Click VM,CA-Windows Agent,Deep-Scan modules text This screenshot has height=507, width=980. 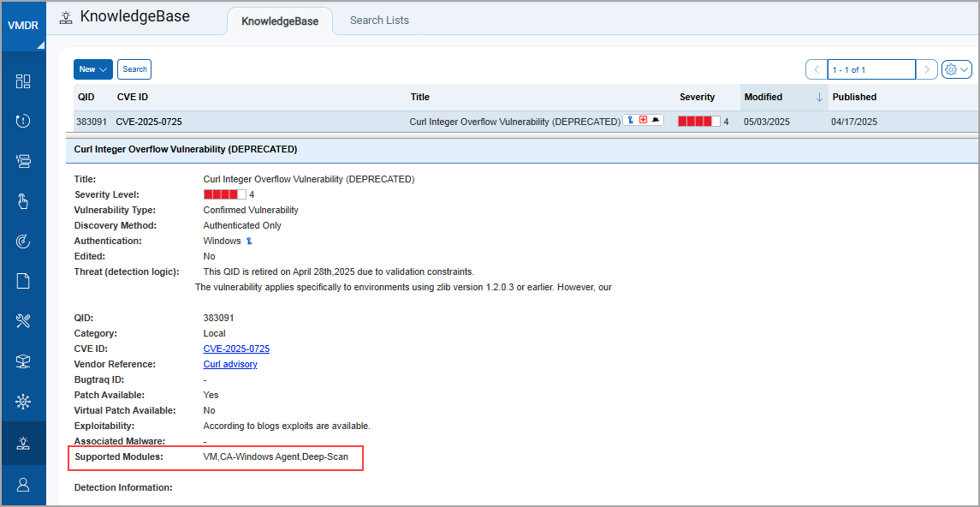[x=276, y=456]
